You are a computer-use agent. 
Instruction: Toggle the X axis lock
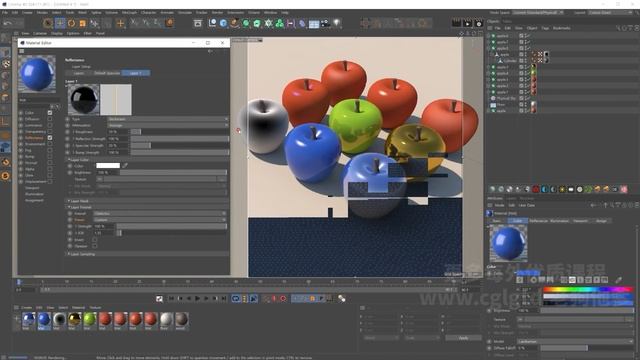coord(135,23)
